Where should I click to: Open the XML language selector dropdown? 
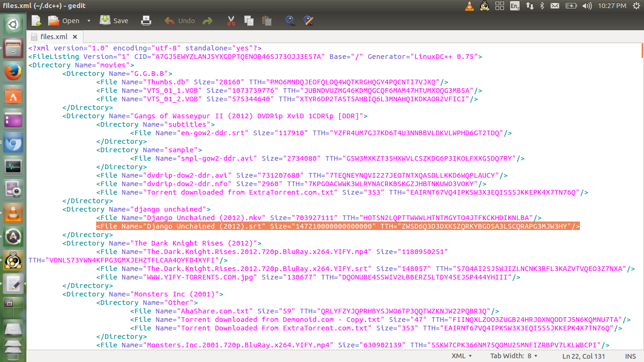point(462,356)
